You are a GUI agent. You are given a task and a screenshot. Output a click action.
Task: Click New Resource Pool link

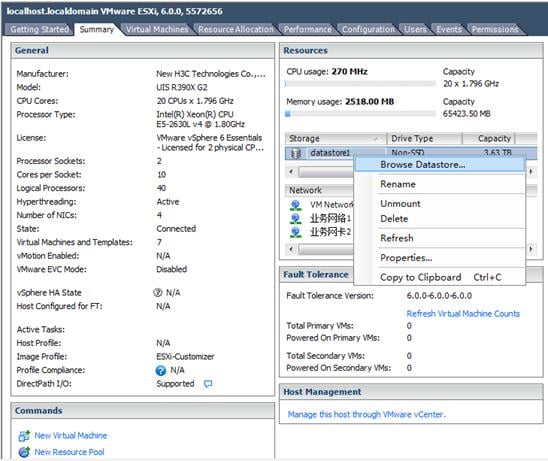69,452
